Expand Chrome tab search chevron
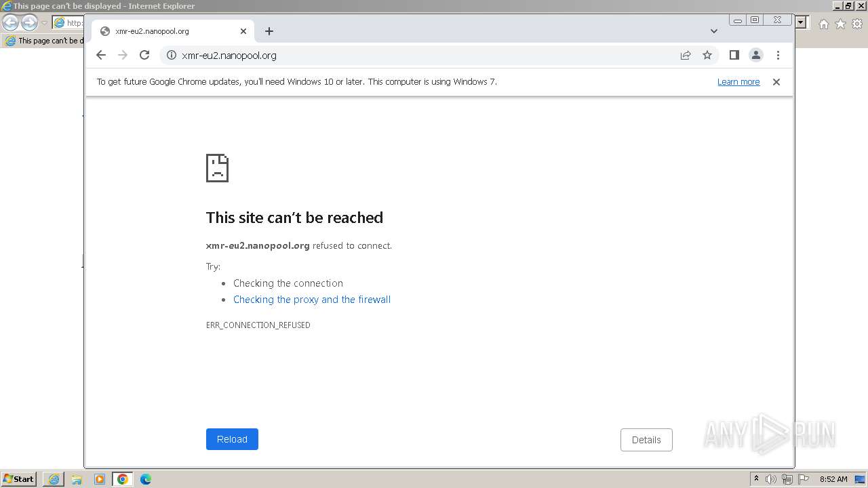868x488 pixels. (714, 31)
